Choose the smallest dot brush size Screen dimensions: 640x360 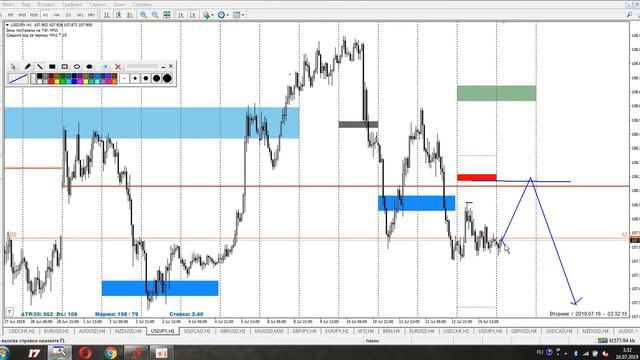(x=124, y=78)
